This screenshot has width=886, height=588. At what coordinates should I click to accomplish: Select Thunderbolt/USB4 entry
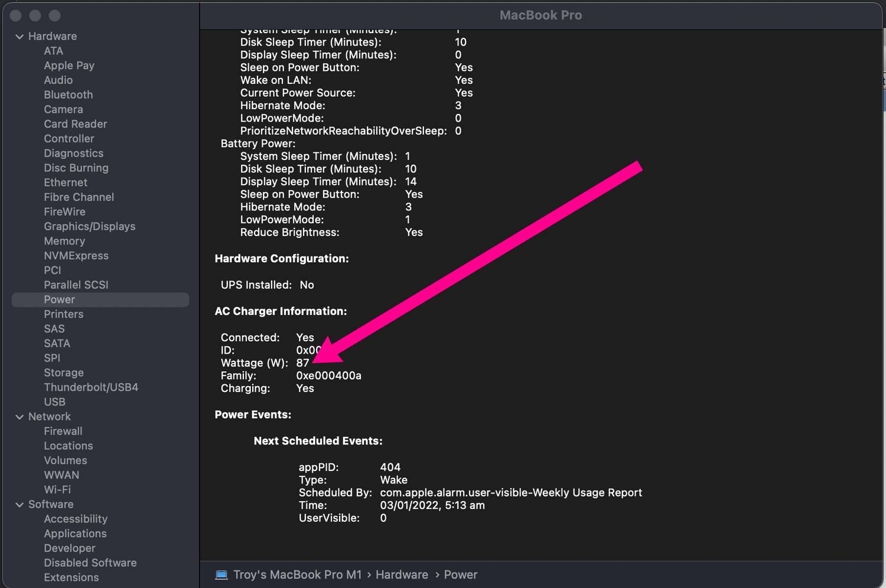click(90, 387)
